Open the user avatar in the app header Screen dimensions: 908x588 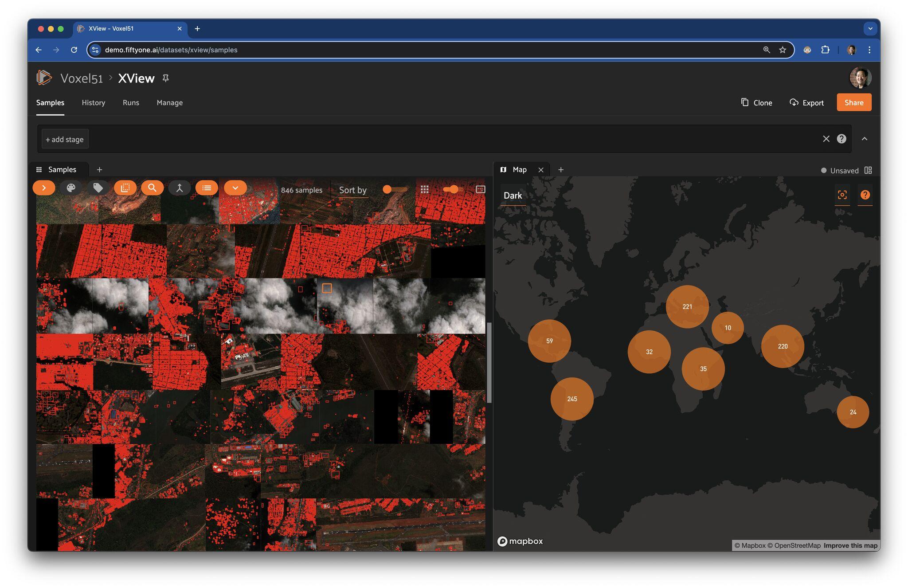(x=860, y=78)
